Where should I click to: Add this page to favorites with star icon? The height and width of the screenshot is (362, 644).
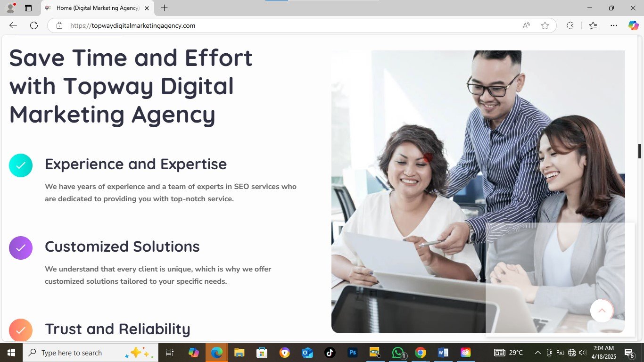(x=545, y=25)
